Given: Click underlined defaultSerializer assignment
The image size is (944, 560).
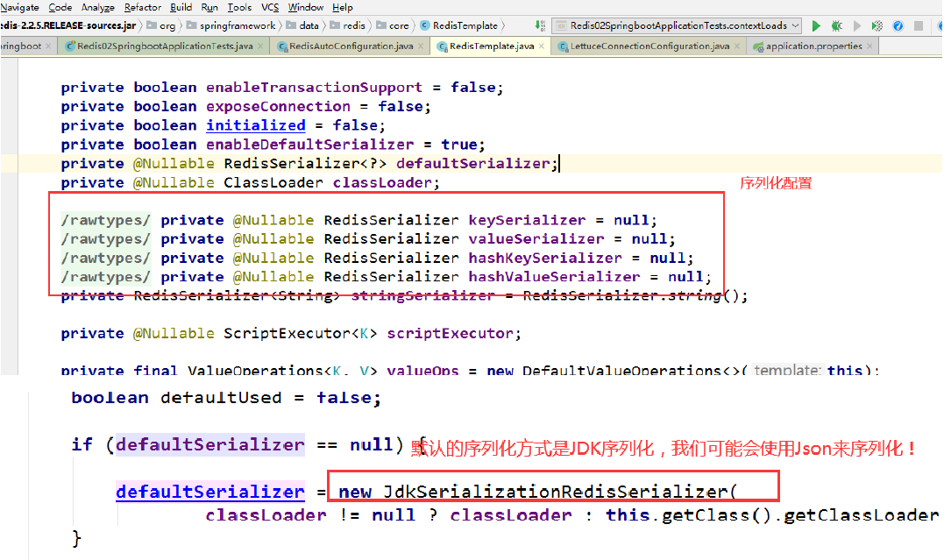Looking at the screenshot, I should (x=210, y=492).
